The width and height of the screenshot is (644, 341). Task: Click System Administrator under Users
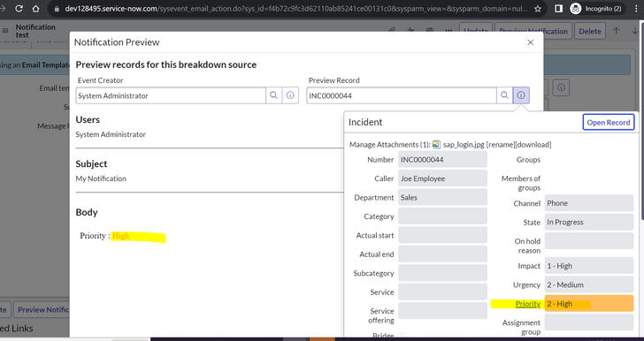click(x=111, y=134)
